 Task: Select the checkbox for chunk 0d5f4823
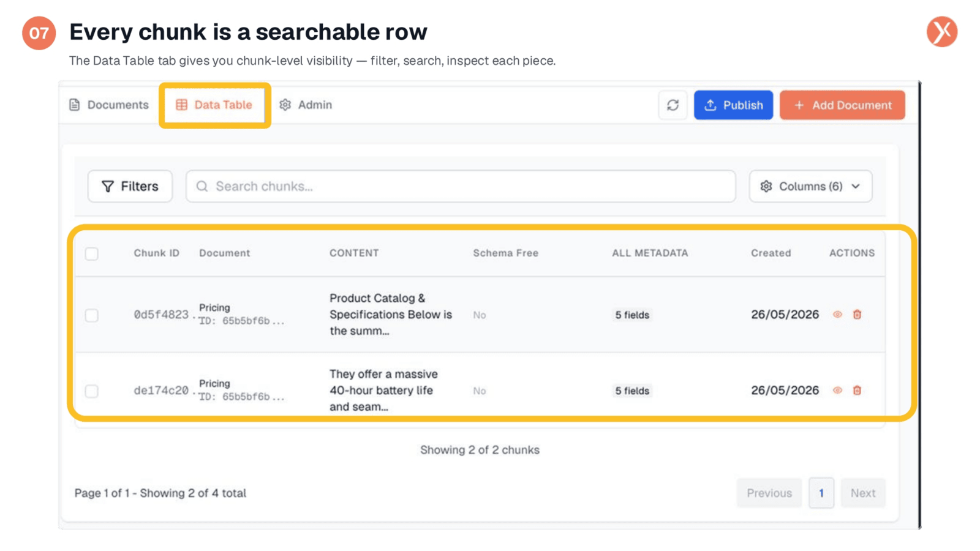[x=92, y=315]
